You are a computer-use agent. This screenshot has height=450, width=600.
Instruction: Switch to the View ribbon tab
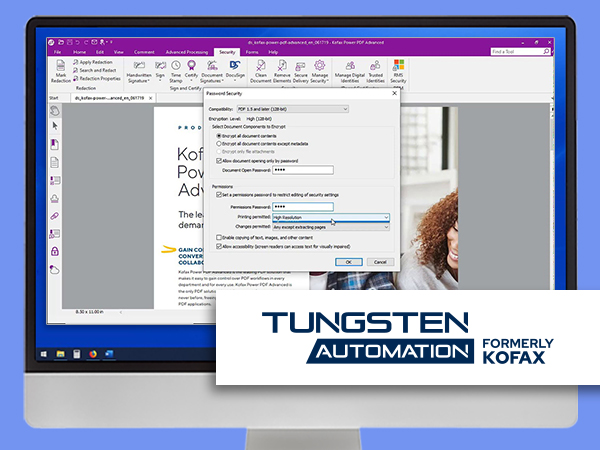point(119,52)
